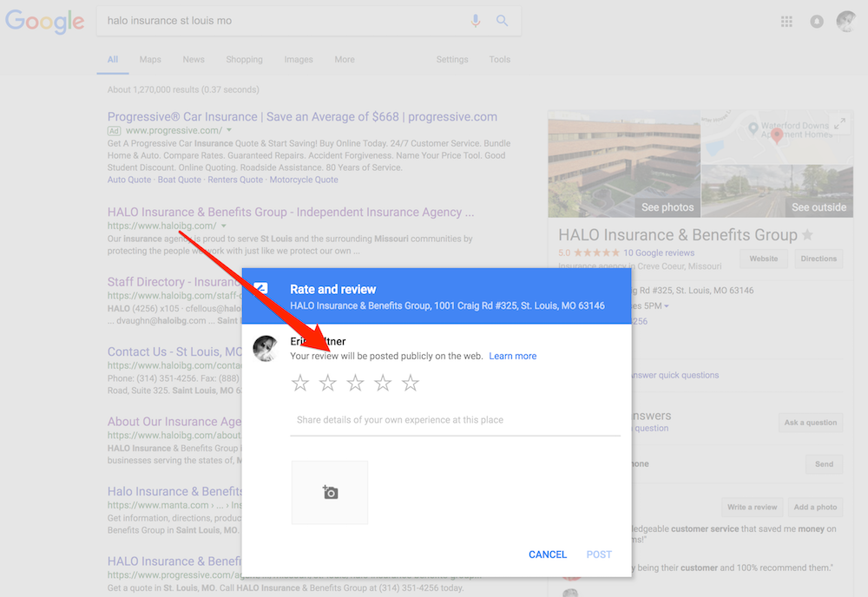Image resolution: width=868 pixels, height=597 pixels.
Task: Open the Progressive Car Insurance ad link
Action: (302, 117)
